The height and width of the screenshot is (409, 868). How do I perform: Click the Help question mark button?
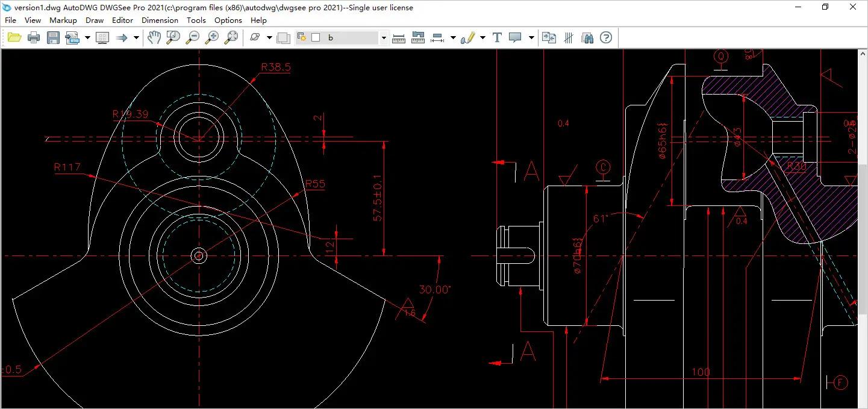606,38
